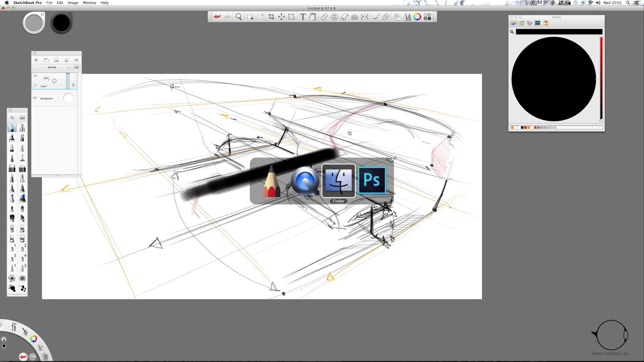Open the Color wheel editor from toolbar
The width and height of the screenshot is (644, 362).
pos(417,17)
